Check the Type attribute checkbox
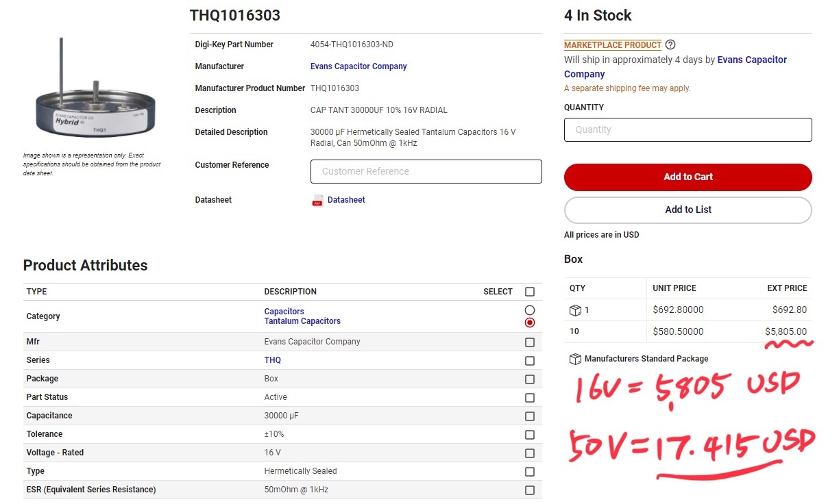The height and width of the screenshot is (504, 839). tap(529, 472)
